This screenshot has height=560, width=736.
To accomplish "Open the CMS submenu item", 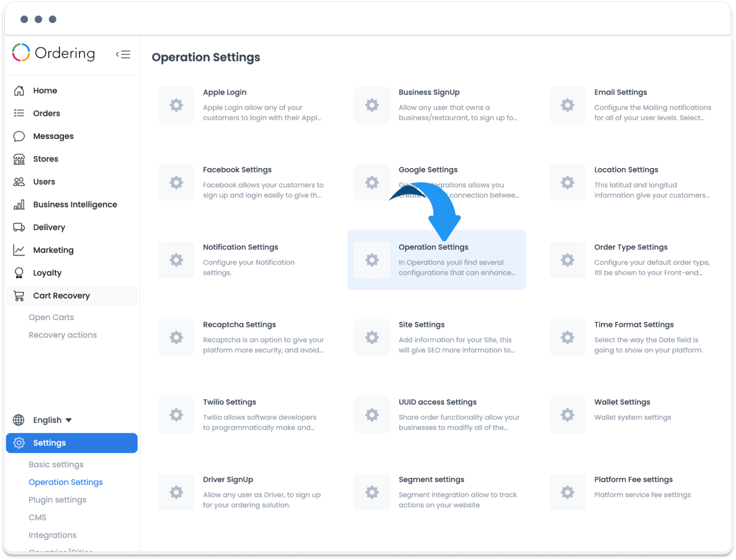I will [38, 517].
